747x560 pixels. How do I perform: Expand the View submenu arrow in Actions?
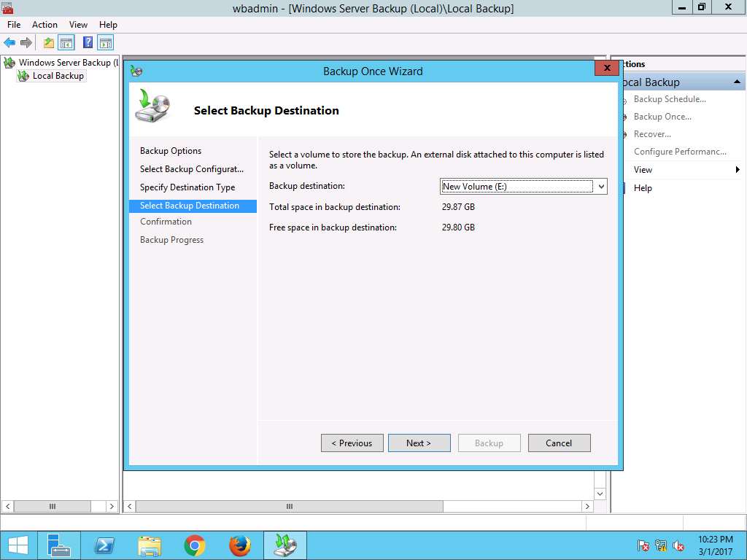(738, 169)
